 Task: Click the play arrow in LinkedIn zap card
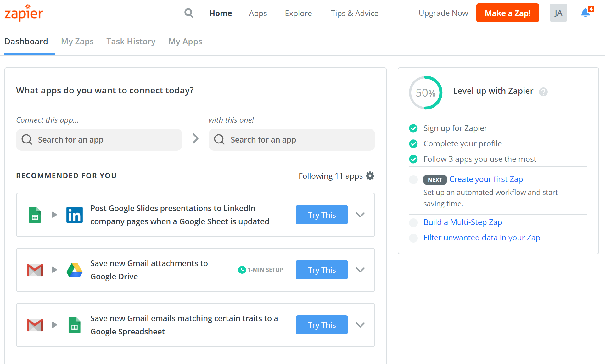[55, 215]
